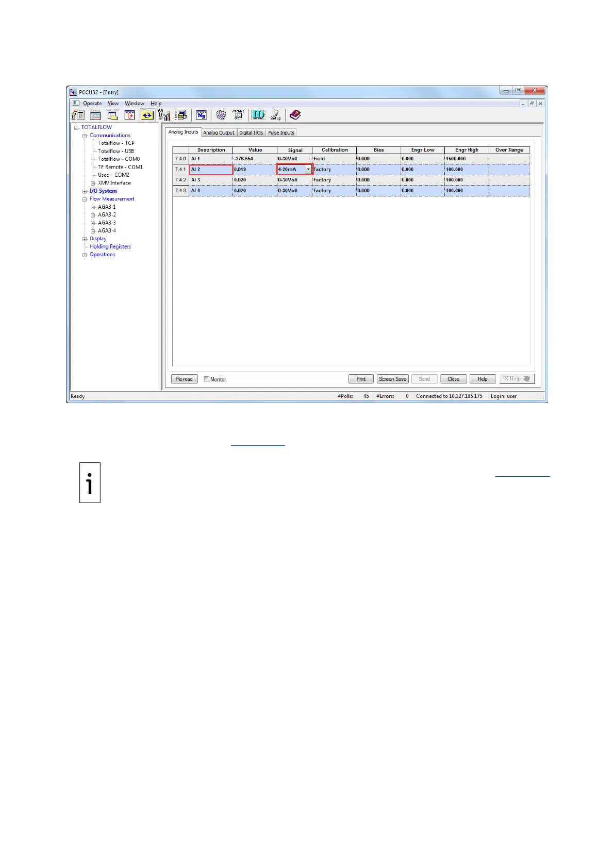Click the Close button beside Help
Screen dimensions: 614x868
(x=454, y=379)
